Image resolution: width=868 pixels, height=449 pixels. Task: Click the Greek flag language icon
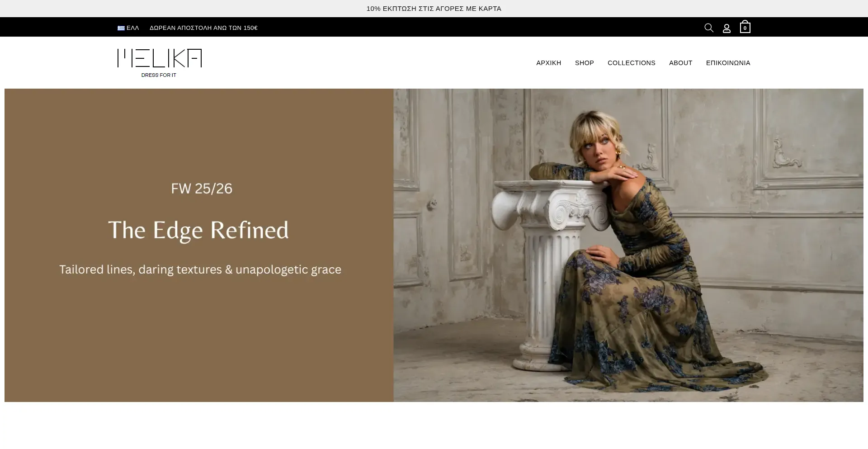(x=121, y=28)
